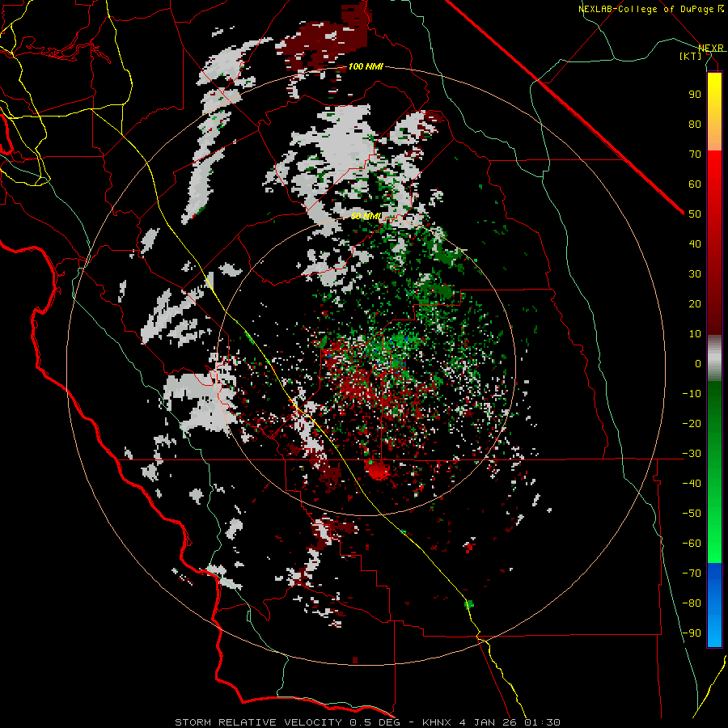Pick the blue segment of the velocity color bar
728x728 pixels.
[714, 604]
